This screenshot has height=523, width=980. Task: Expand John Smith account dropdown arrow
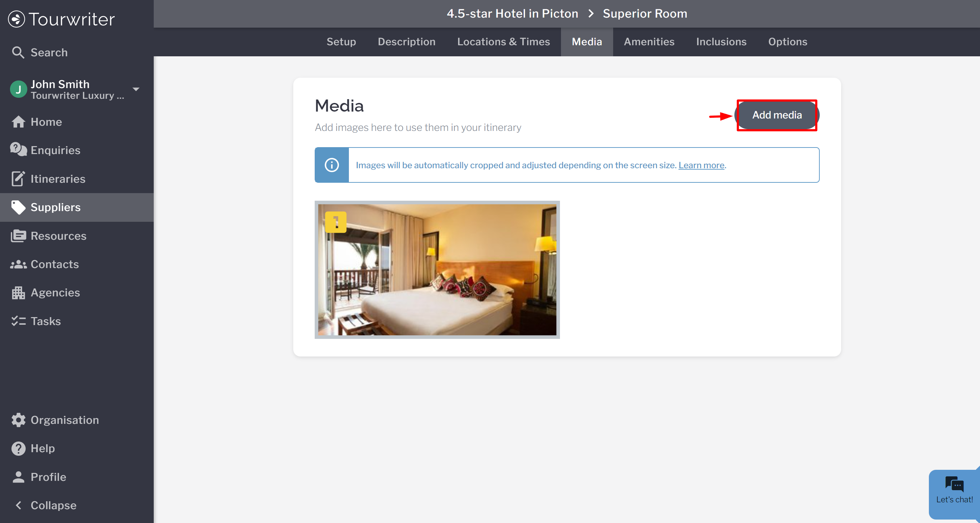pos(136,89)
